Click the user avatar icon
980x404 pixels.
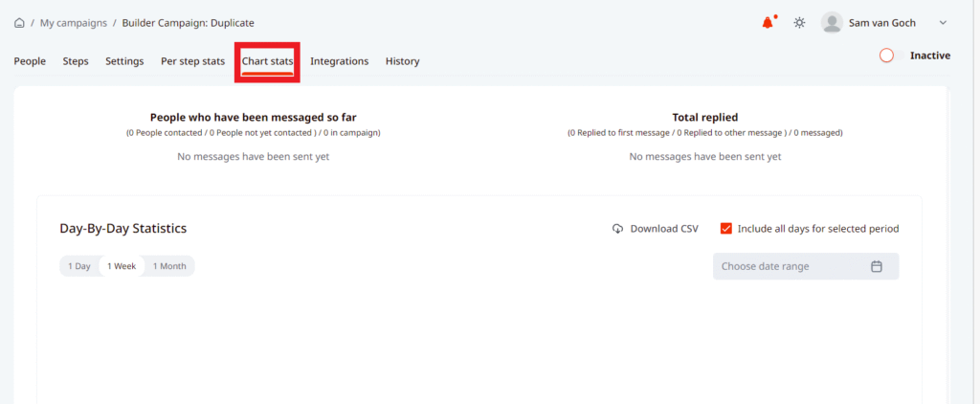832,23
